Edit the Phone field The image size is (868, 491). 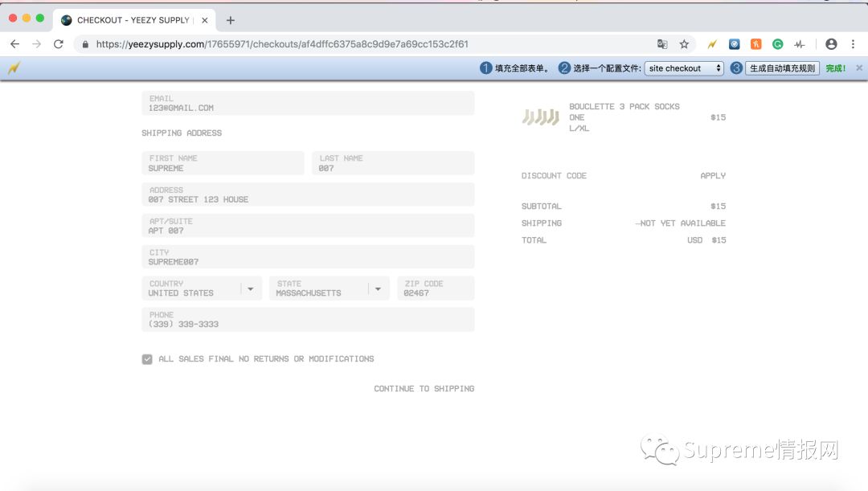[308, 319]
